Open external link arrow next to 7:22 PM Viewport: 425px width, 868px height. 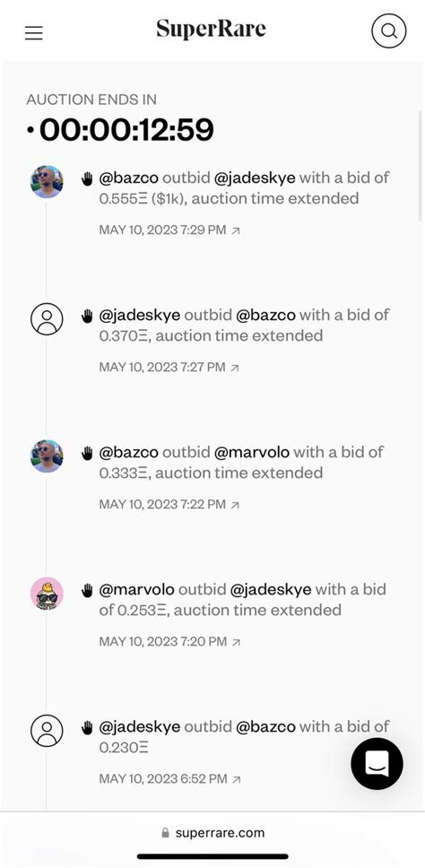coord(235,505)
